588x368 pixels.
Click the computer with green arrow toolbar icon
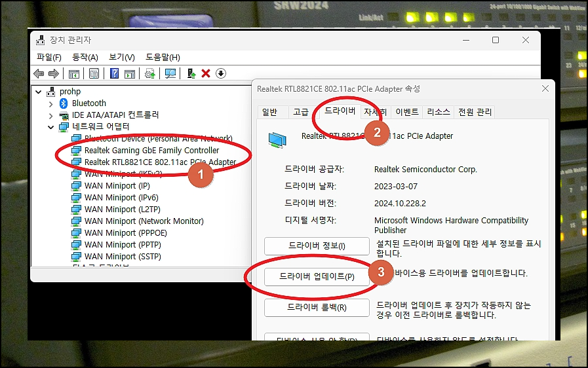(x=191, y=73)
